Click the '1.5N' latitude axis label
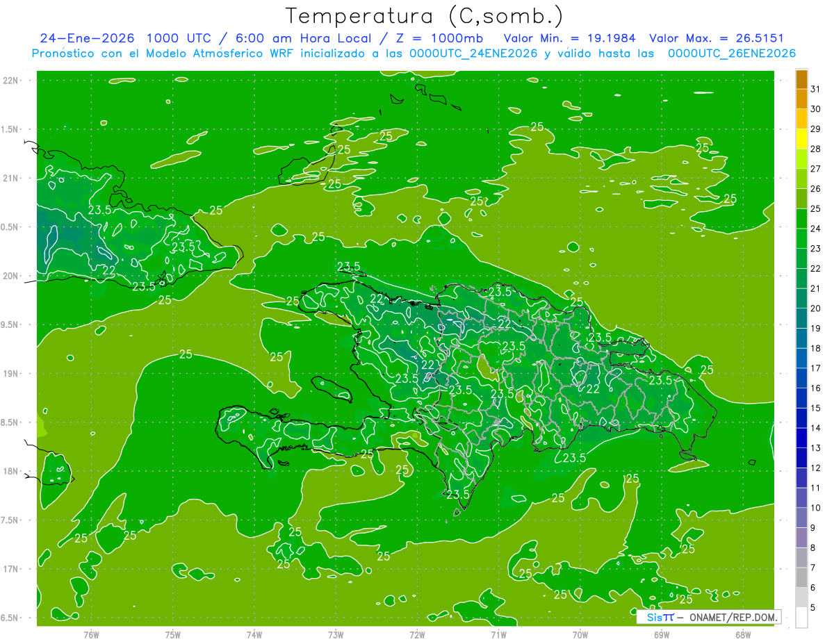Viewport: 834px width, 644px height. point(10,129)
